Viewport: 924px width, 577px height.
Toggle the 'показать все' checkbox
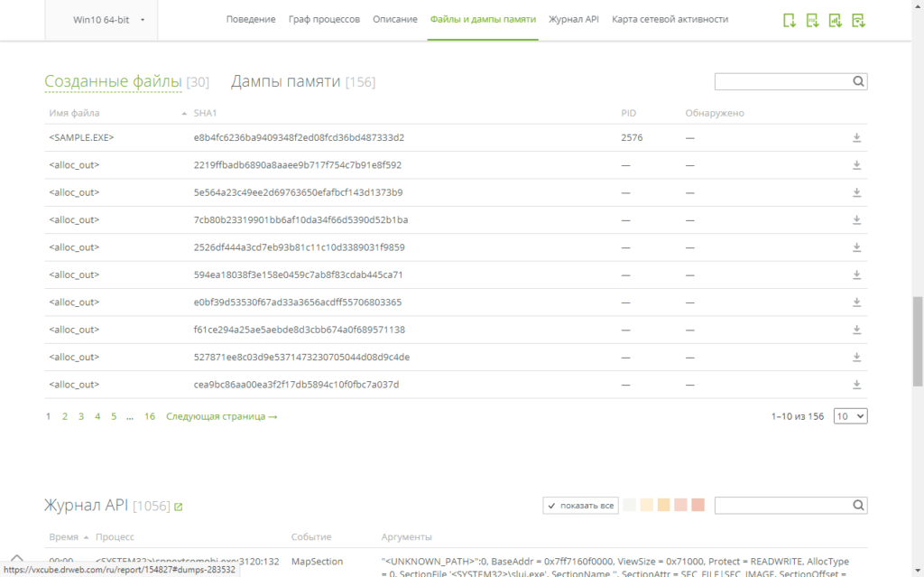(551, 506)
